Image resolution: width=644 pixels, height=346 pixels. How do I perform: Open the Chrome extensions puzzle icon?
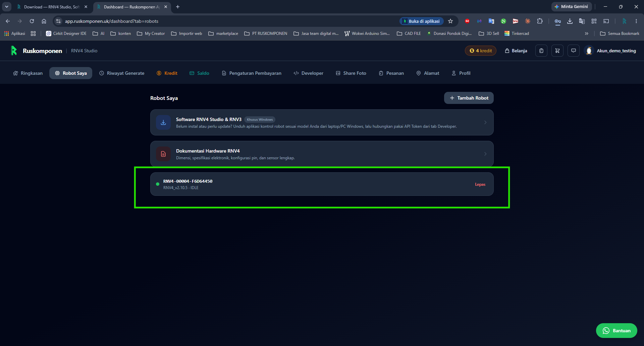(540, 21)
